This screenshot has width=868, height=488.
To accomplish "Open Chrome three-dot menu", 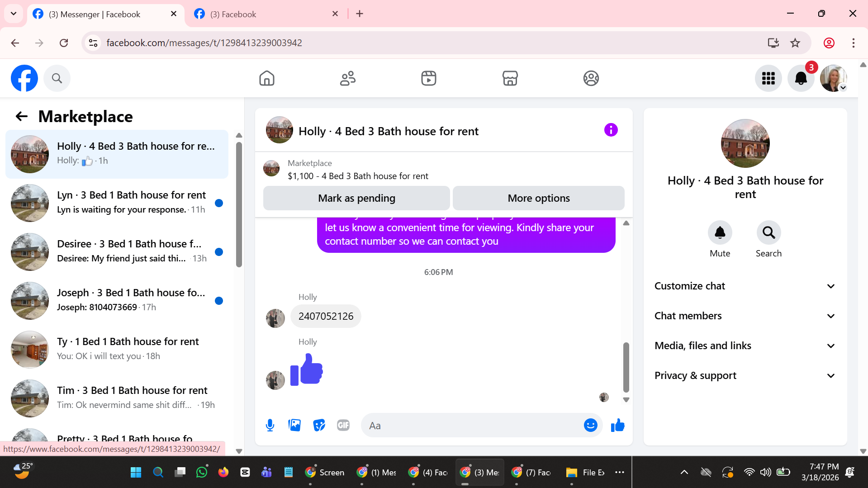I will (x=853, y=43).
